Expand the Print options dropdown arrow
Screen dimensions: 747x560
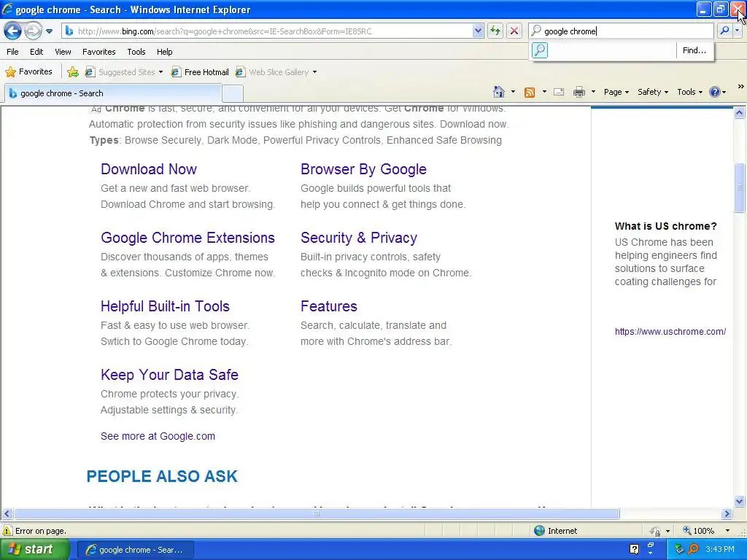point(593,92)
